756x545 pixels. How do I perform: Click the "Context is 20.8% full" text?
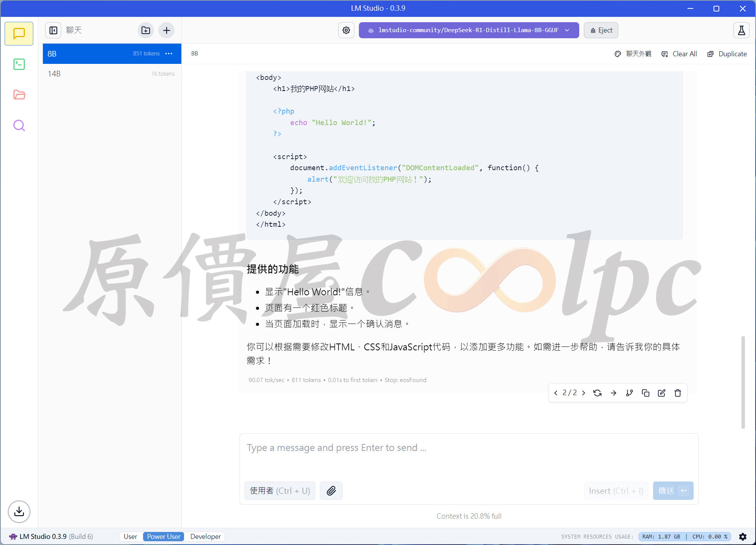469,516
